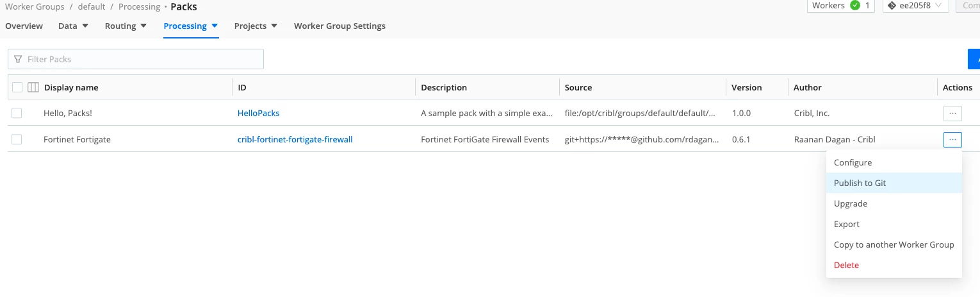Click actions ellipsis for Fortinet Fortigate row
Screen dimensions: 980x297
tap(952, 139)
